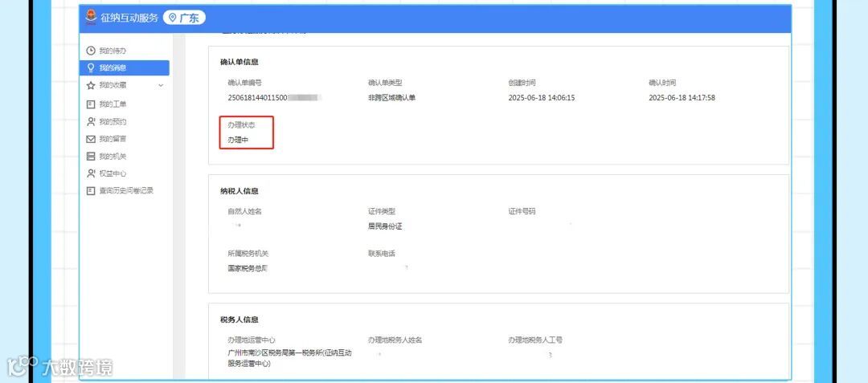Click the 非跨区域确认单 type value
Screen dimensions: 868x383
coord(391,98)
